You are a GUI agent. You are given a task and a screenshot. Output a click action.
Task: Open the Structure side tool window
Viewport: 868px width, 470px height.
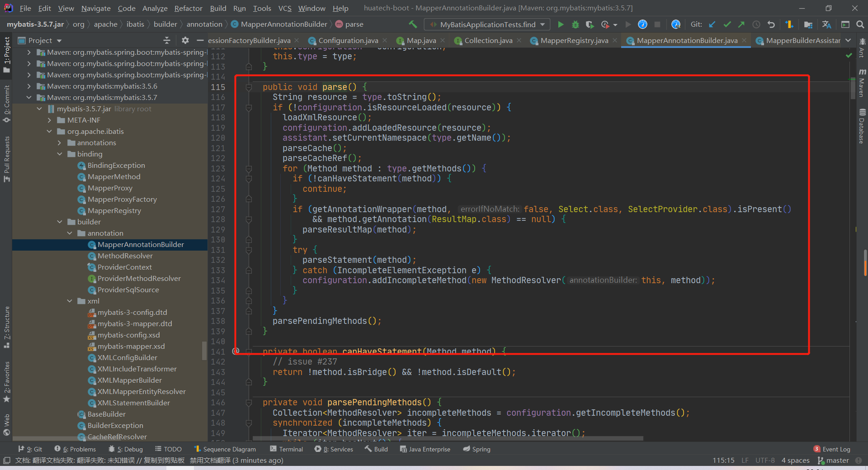(6, 327)
